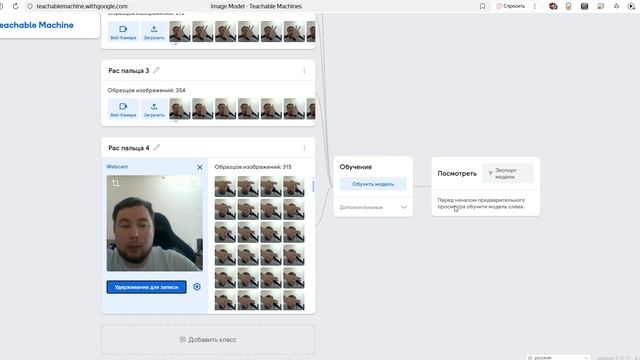The width and height of the screenshot is (640, 360).
Task: Upload images to Рас пальца 3 class
Action: pyautogui.click(x=154, y=109)
